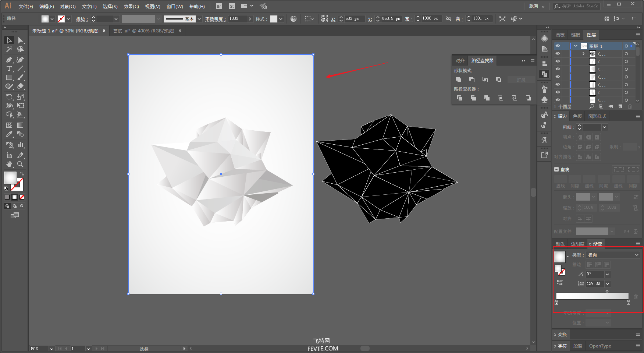This screenshot has height=353, width=644.
Task: Open the stroke weight 粗细 dropdown
Action: [x=605, y=127]
